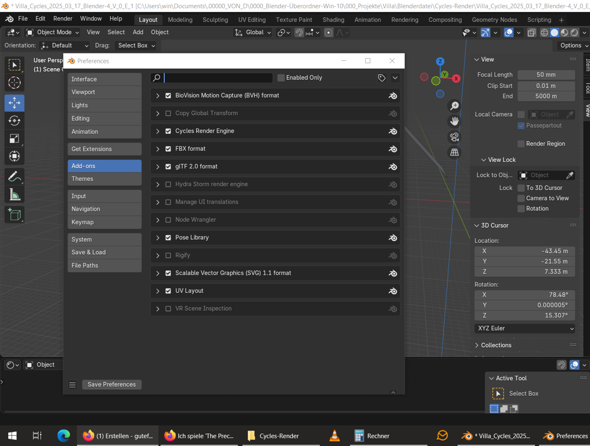Click the blue Z axis gizmo handle
Viewport: 590px width, 446px height.
440,61
